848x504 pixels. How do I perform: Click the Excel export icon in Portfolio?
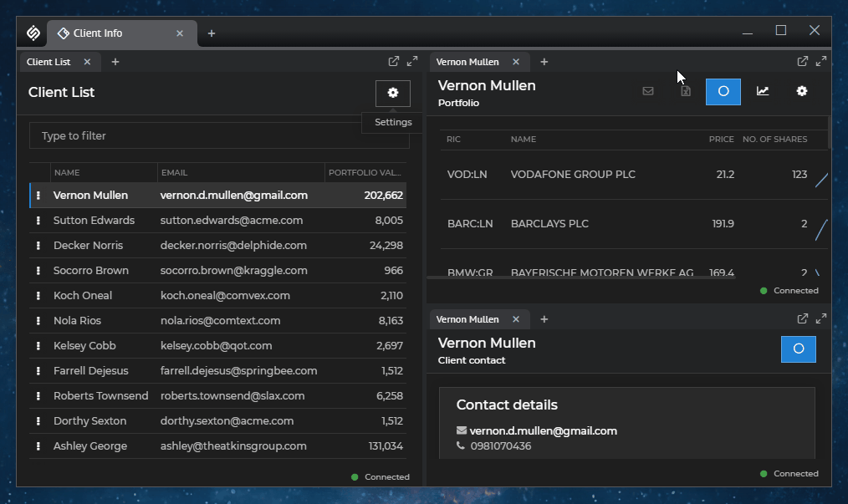pos(685,91)
